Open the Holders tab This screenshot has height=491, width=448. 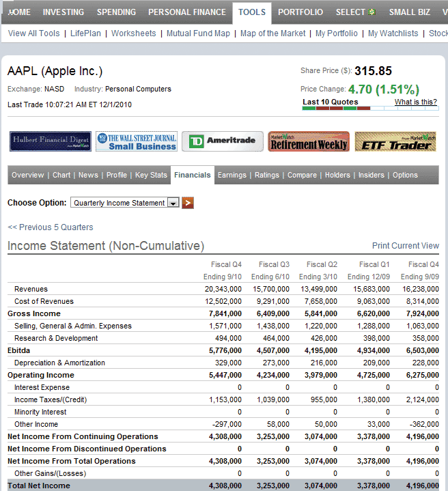337,176
